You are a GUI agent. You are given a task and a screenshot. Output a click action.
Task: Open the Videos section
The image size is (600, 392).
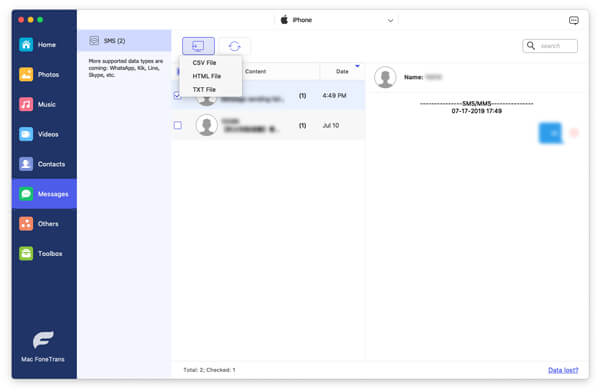(44, 134)
